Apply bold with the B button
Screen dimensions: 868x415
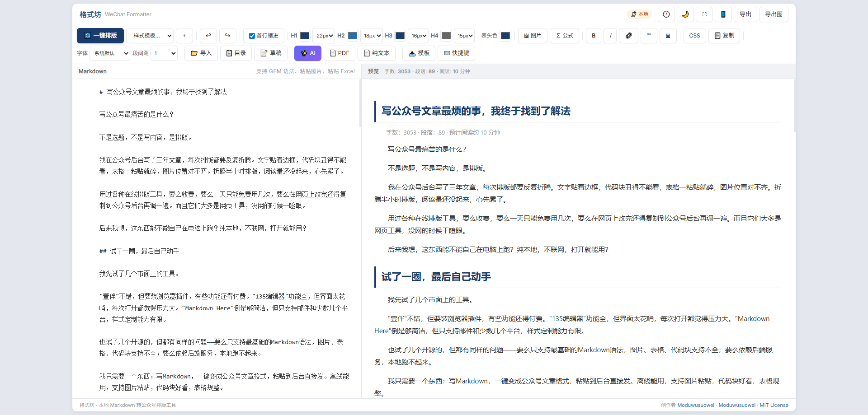pyautogui.click(x=594, y=36)
